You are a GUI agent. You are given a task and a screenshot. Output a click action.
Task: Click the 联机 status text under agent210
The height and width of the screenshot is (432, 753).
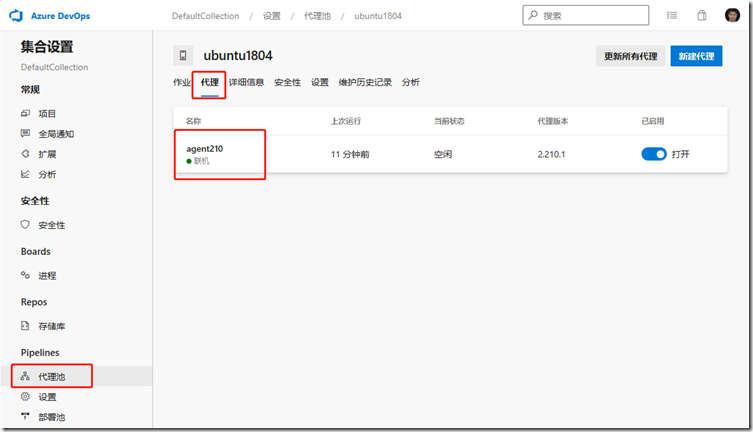click(x=202, y=161)
